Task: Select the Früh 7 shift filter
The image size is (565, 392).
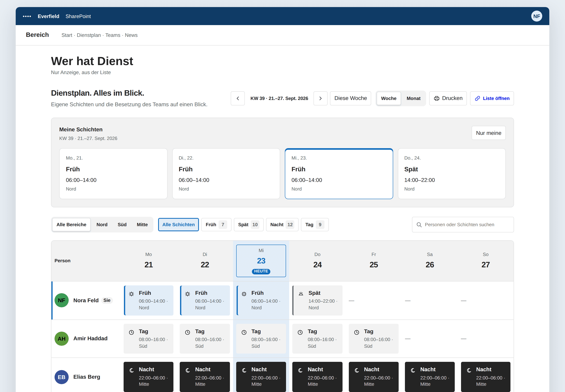Action: [x=216, y=224]
